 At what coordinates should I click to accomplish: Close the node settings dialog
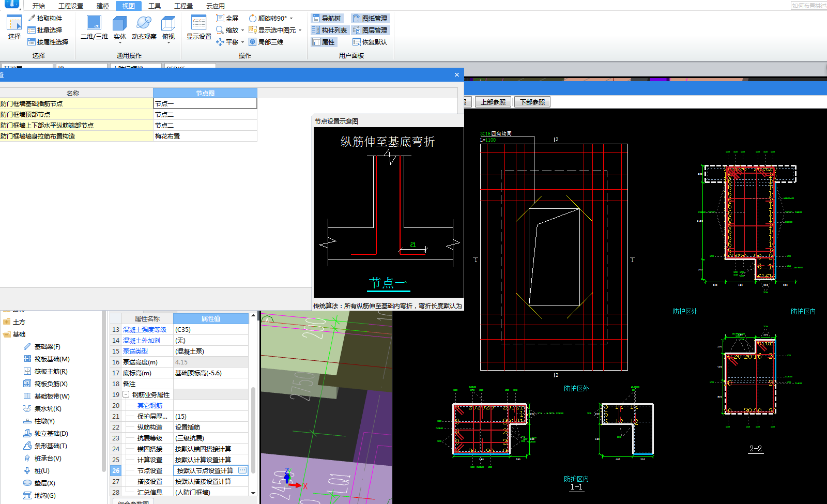click(457, 75)
